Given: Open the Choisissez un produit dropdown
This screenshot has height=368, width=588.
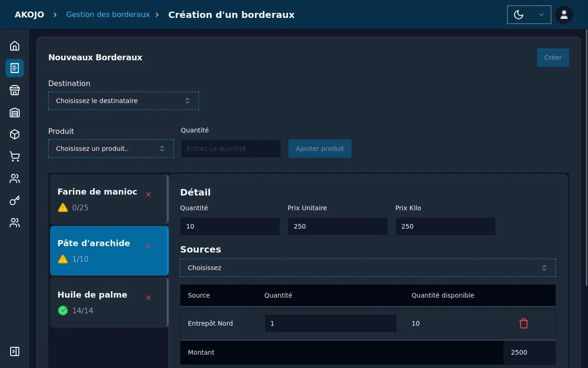Looking at the screenshot, I should pyautogui.click(x=111, y=149).
